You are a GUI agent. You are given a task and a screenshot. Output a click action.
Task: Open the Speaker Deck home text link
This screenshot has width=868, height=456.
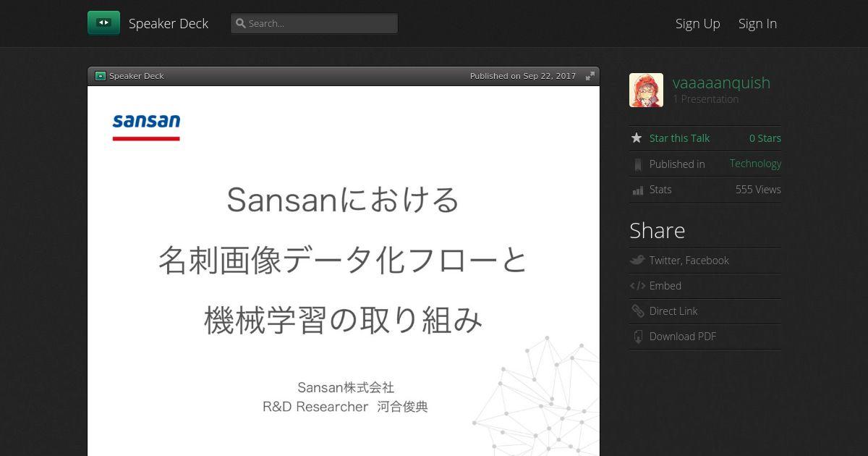[169, 23]
